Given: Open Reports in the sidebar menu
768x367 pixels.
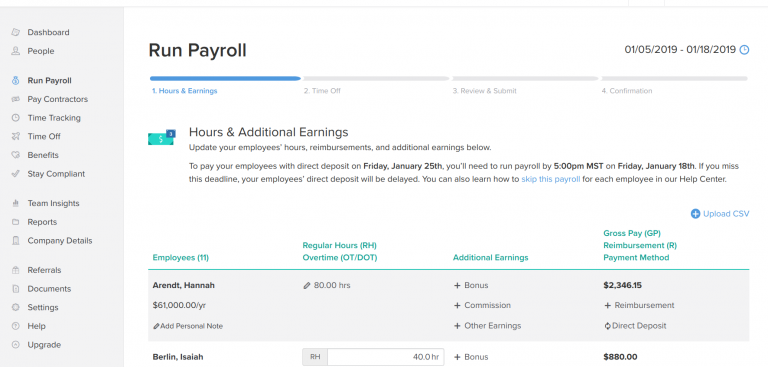Looking at the screenshot, I should (42, 222).
